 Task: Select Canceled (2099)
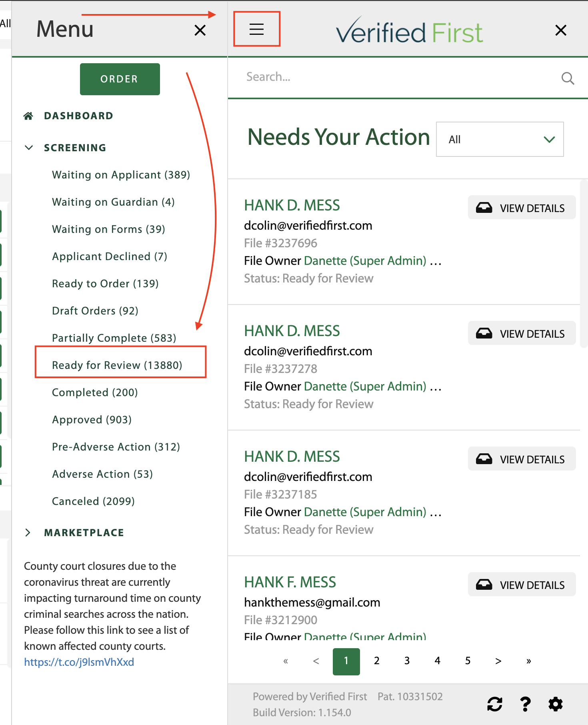(93, 501)
